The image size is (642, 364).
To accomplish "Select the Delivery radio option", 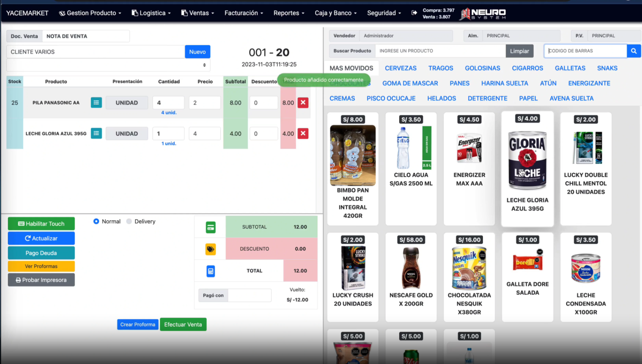I will [129, 221].
